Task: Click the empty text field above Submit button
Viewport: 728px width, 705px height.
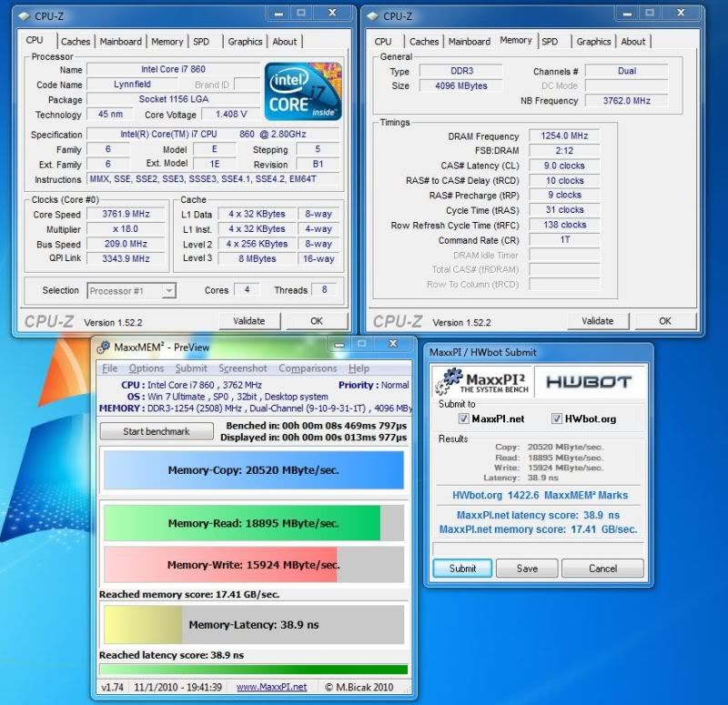Action: (x=538, y=549)
